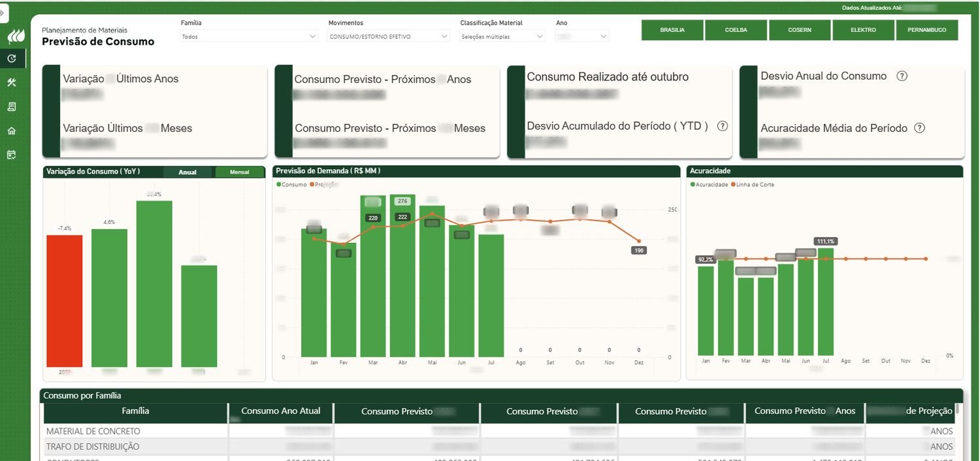Click the Variação Últimos Meses card label
The image size is (980, 461).
[x=127, y=129]
